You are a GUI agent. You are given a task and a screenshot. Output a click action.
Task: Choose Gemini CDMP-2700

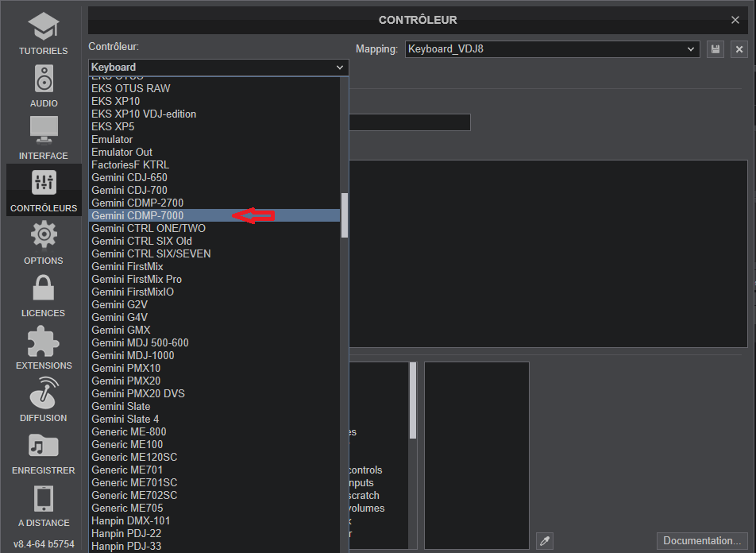pos(214,203)
